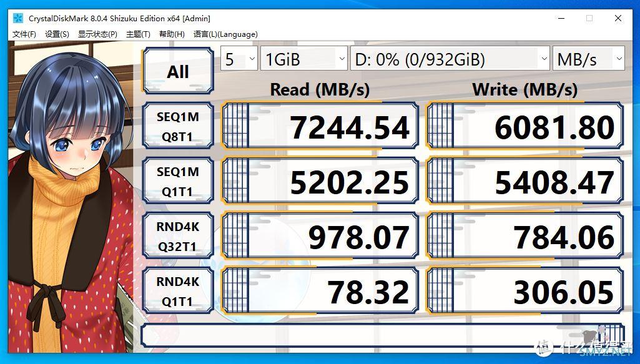Open the 文件(F) menu
The height and width of the screenshot is (364, 640).
24,34
